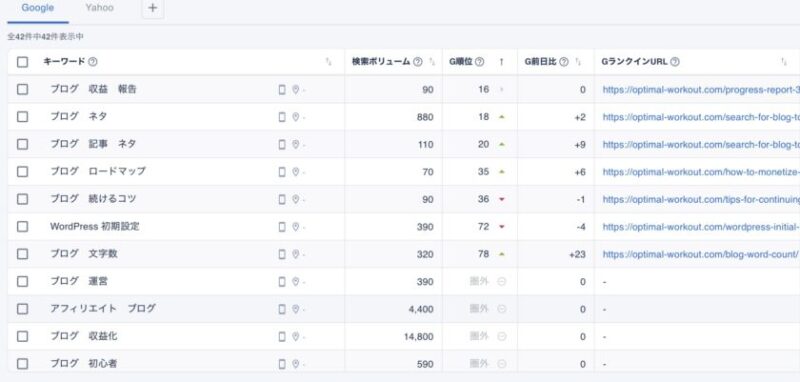Open tips-for-continuing ranked URL link

click(701, 199)
